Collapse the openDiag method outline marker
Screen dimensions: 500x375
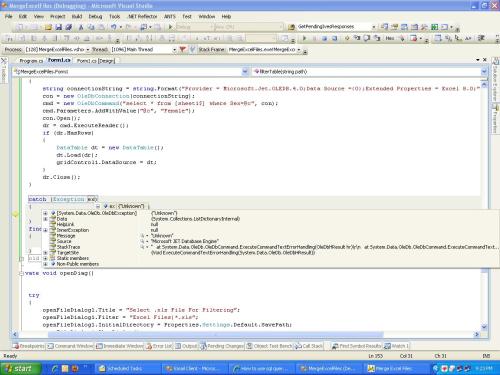21,273
